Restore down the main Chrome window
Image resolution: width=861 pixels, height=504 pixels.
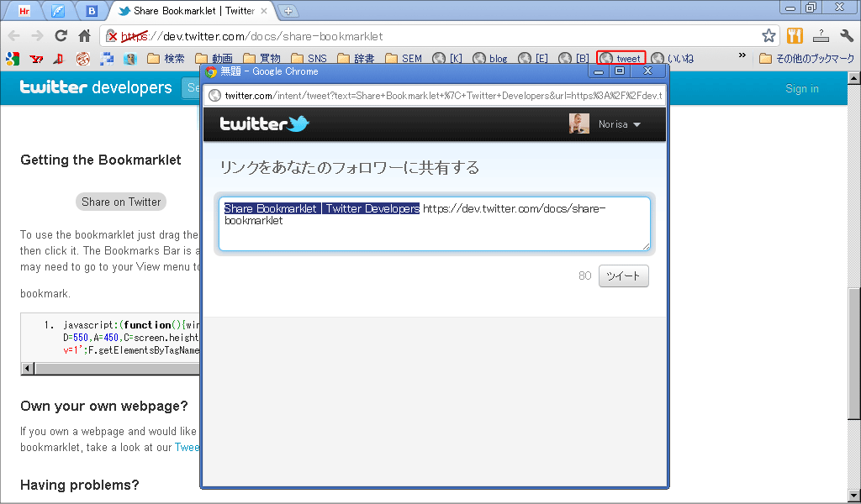tap(811, 7)
